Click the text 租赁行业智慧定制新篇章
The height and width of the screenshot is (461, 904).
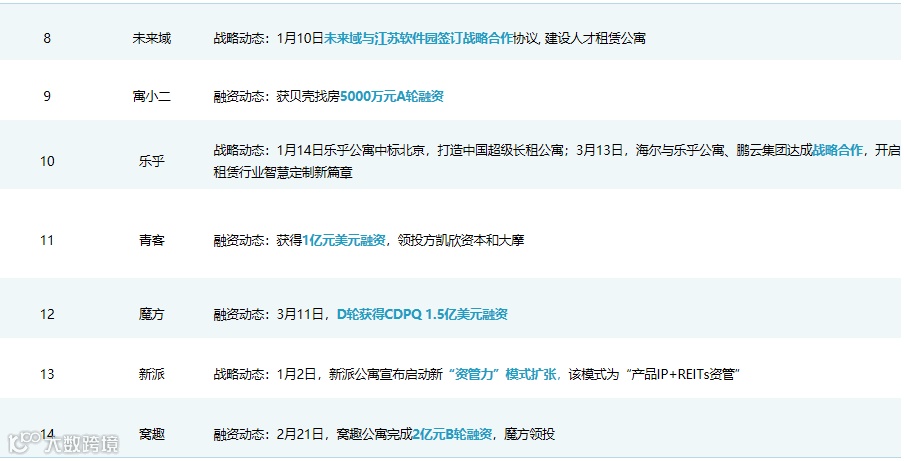pos(283,172)
